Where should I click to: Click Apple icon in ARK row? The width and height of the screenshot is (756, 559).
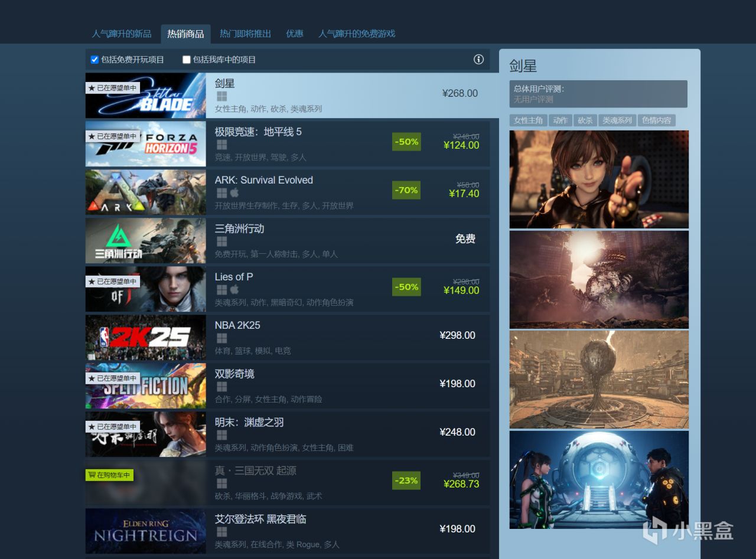click(234, 193)
